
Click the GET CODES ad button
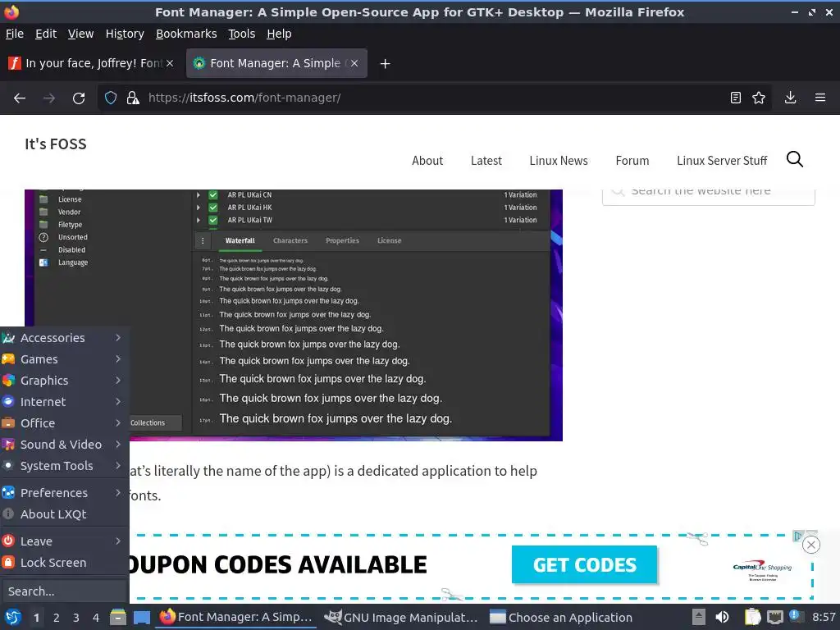584,564
